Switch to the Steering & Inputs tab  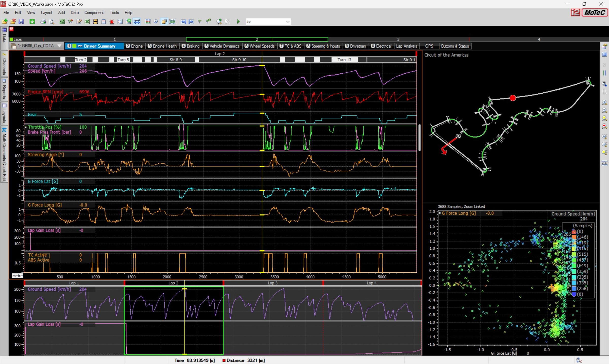click(323, 46)
